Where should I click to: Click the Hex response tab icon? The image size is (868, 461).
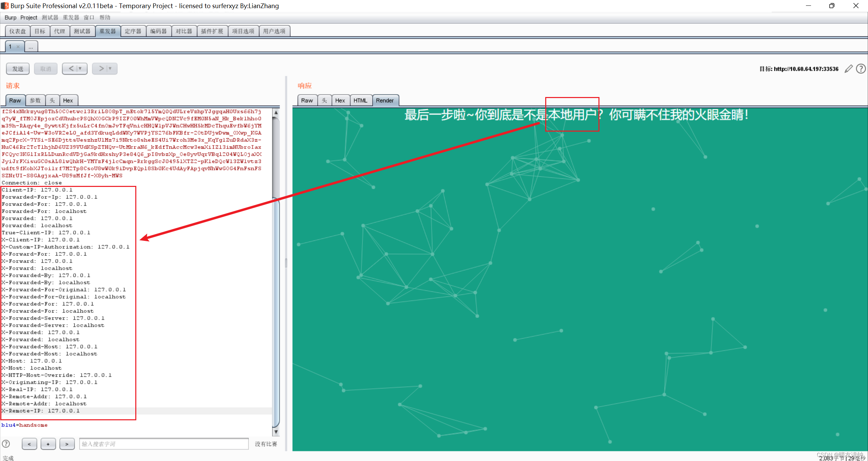(x=339, y=100)
